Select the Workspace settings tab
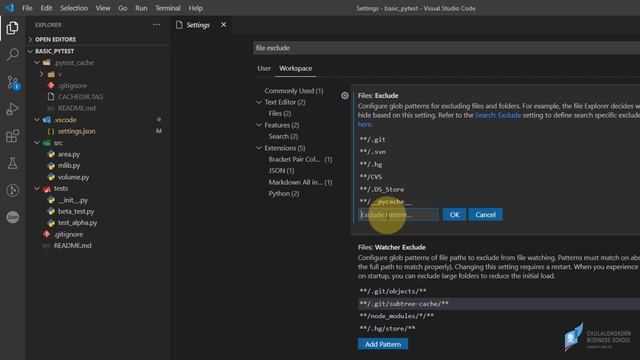 coord(296,69)
